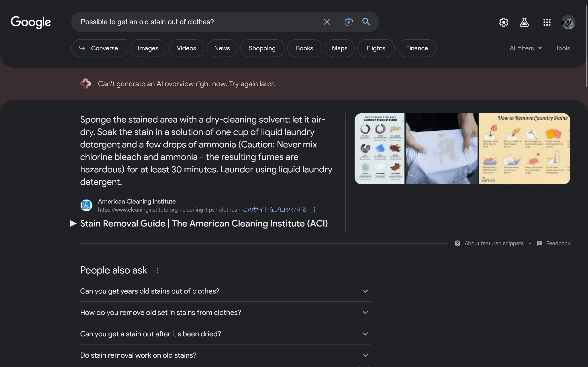Click the page vertical scrollbar
This screenshot has height=367, width=588.
point(586,46)
